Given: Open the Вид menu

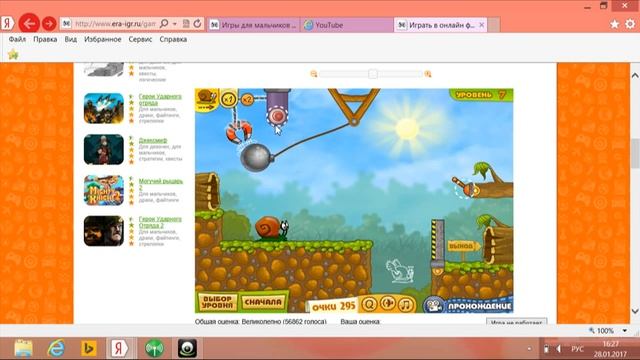Looking at the screenshot, I should coord(71,39).
